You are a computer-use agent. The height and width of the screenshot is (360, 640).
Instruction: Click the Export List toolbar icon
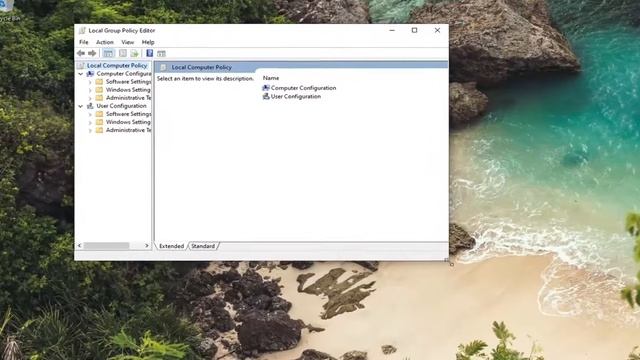click(x=135, y=53)
